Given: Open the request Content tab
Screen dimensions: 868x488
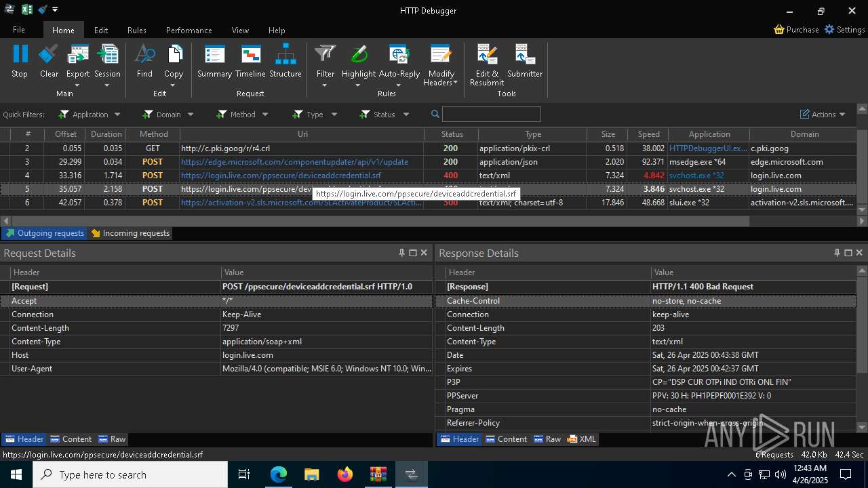Looking at the screenshot, I should [x=71, y=439].
